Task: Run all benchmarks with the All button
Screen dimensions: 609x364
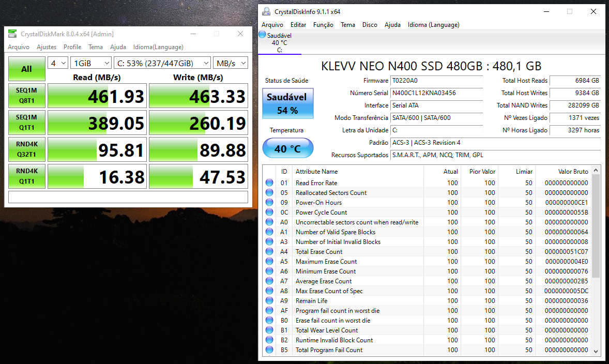Action: [x=27, y=69]
